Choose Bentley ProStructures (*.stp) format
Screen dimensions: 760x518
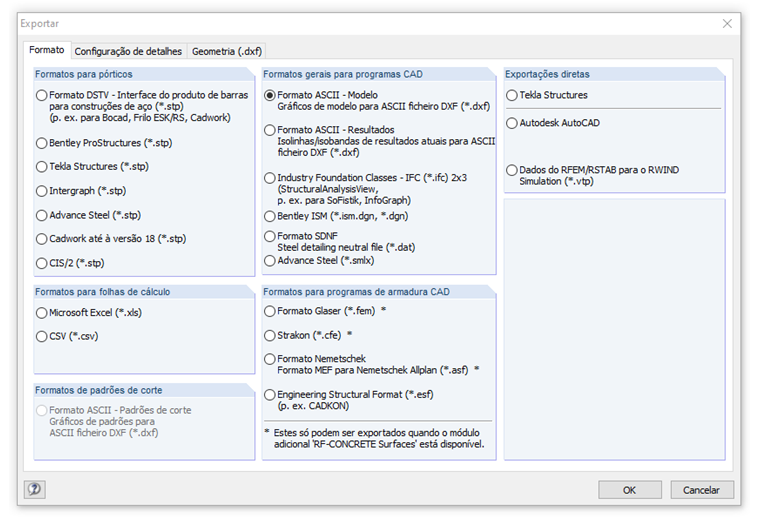42,143
